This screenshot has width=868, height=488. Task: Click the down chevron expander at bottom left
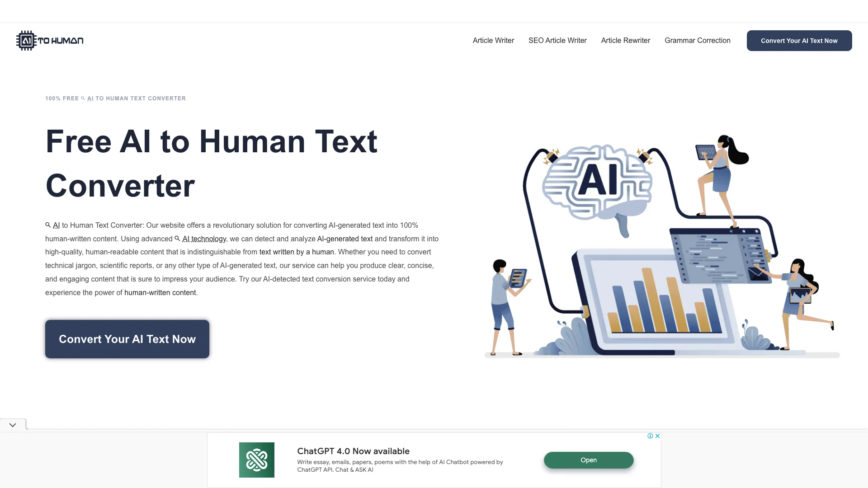[13, 425]
